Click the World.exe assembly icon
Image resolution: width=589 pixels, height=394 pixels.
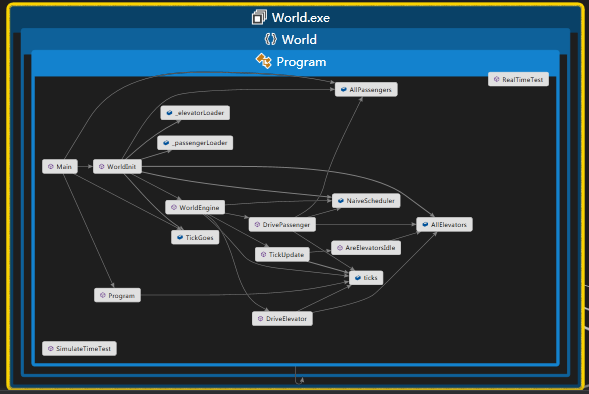pyautogui.click(x=259, y=17)
